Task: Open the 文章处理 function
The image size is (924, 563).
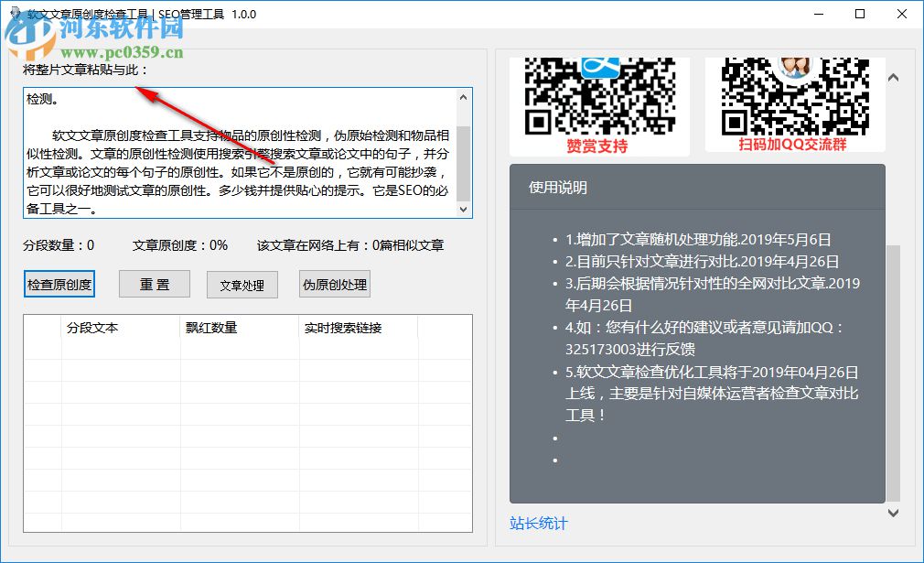Action: pyautogui.click(x=242, y=285)
